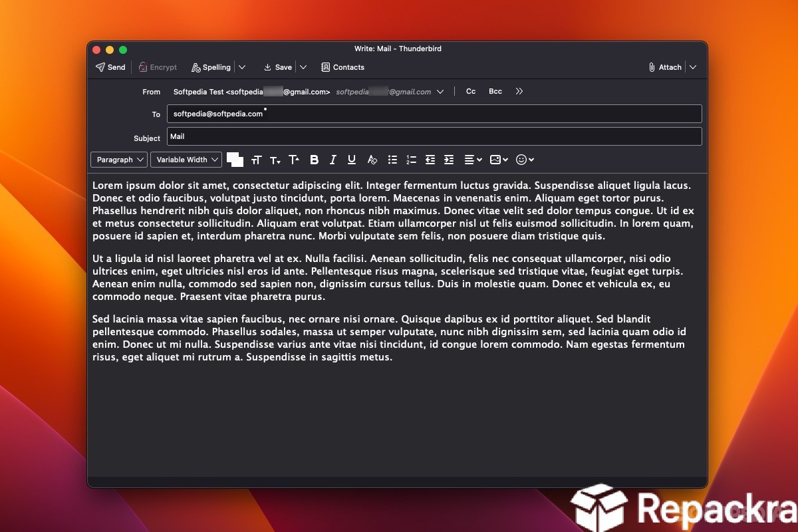This screenshot has width=798, height=532.
Task: Open the Save options dropdown arrow
Action: (303, 67)
